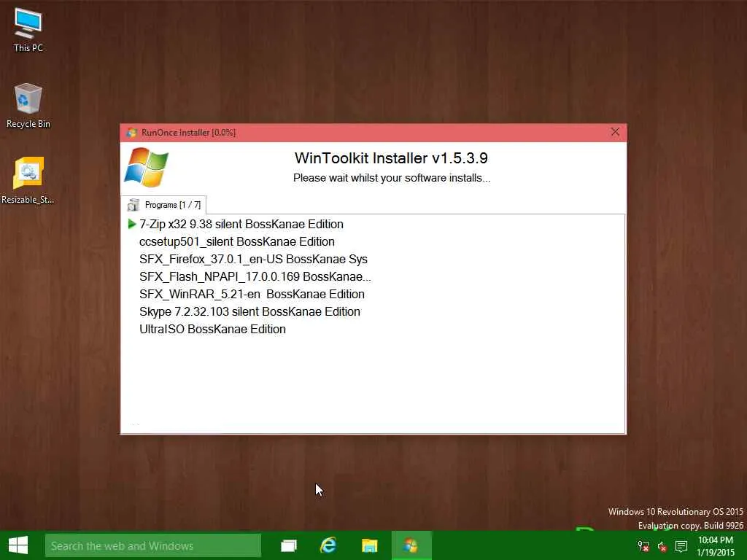This screenshot has width=747, height=560.
Task: Select ccsetup501_silent BossKanae Edition row
Action: (x=237, y=241)
